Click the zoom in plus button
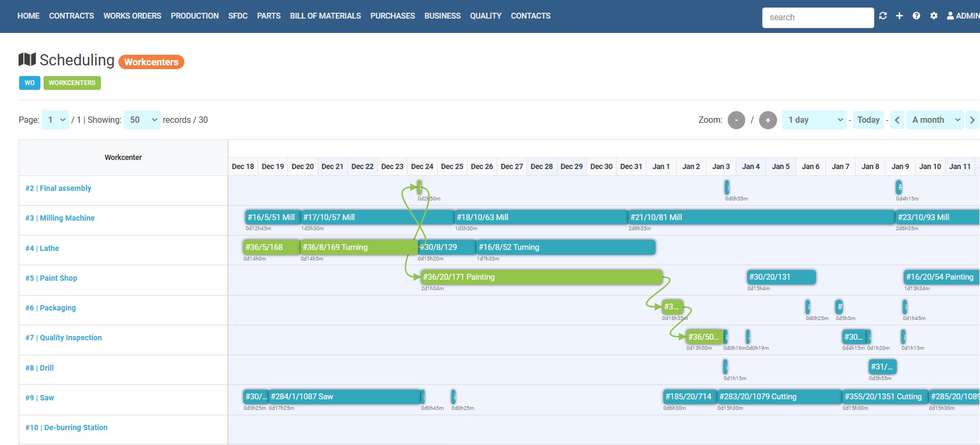Viewport: 980px width, 445px height. (768, 120)
